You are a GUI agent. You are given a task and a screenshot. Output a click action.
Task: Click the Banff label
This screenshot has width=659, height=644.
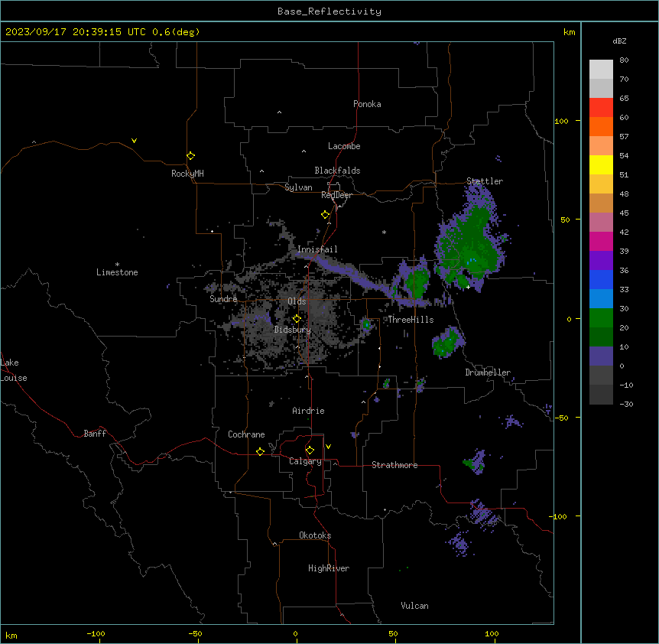tap(95, 434)
